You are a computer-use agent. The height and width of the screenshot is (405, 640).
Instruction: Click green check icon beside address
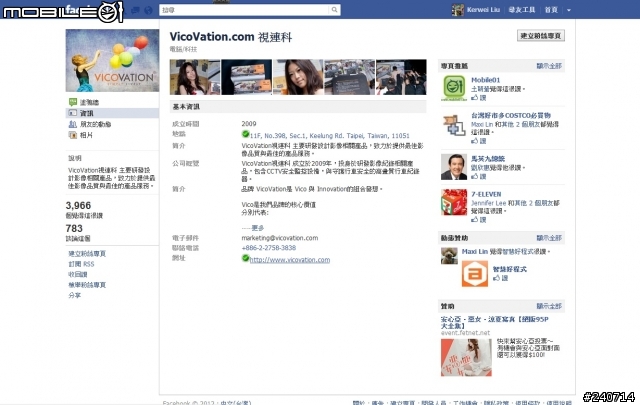tap(245, 134)
